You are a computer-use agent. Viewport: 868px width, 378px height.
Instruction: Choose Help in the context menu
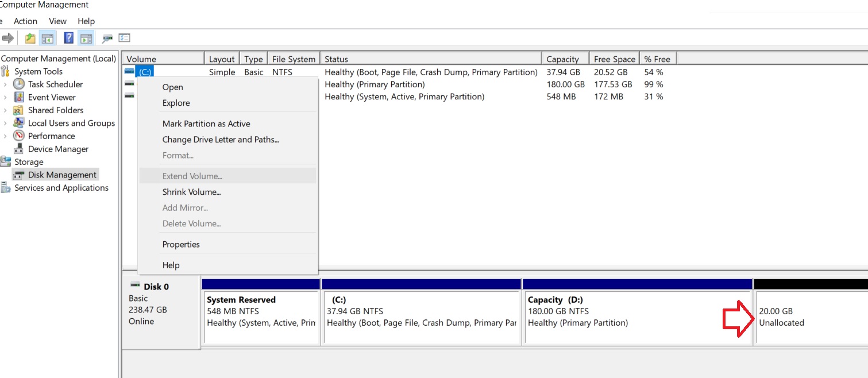227,265
